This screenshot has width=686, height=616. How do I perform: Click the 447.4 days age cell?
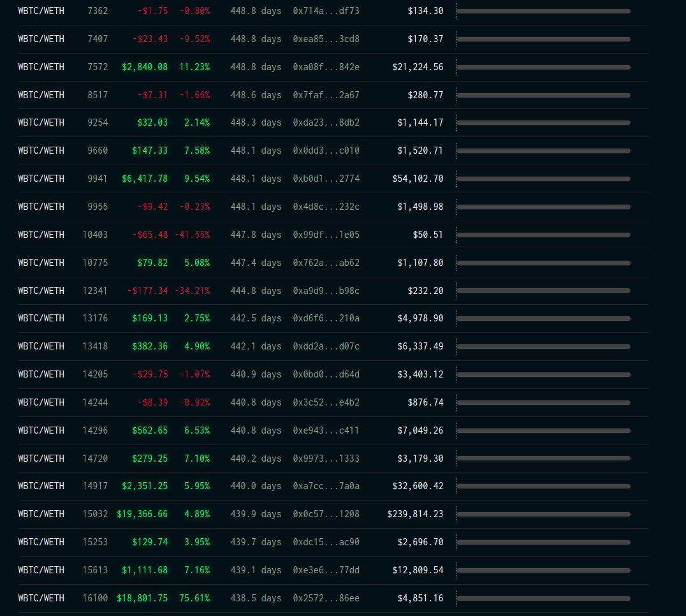[256, 263]
